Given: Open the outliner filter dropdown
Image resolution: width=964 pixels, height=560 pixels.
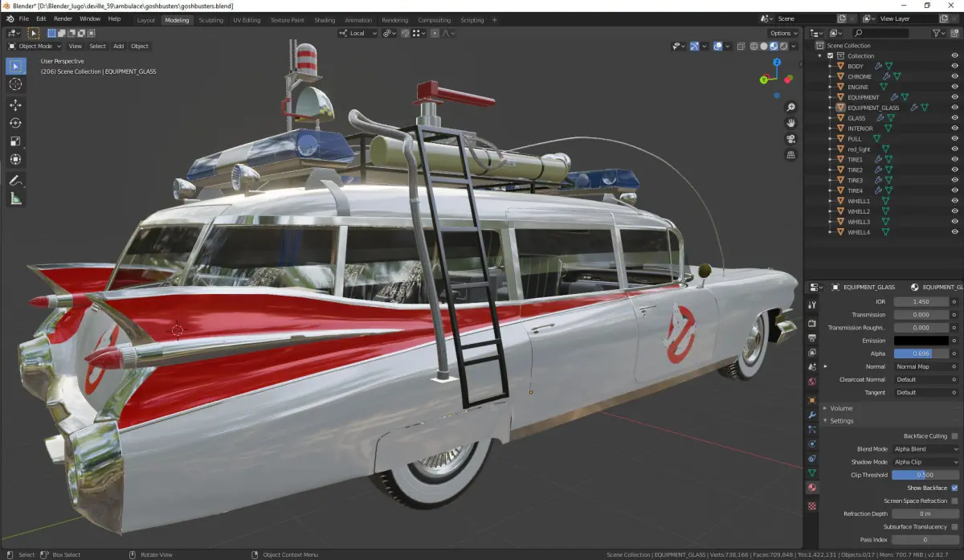Looking at the screenshot, I should [x=940, y=33].
